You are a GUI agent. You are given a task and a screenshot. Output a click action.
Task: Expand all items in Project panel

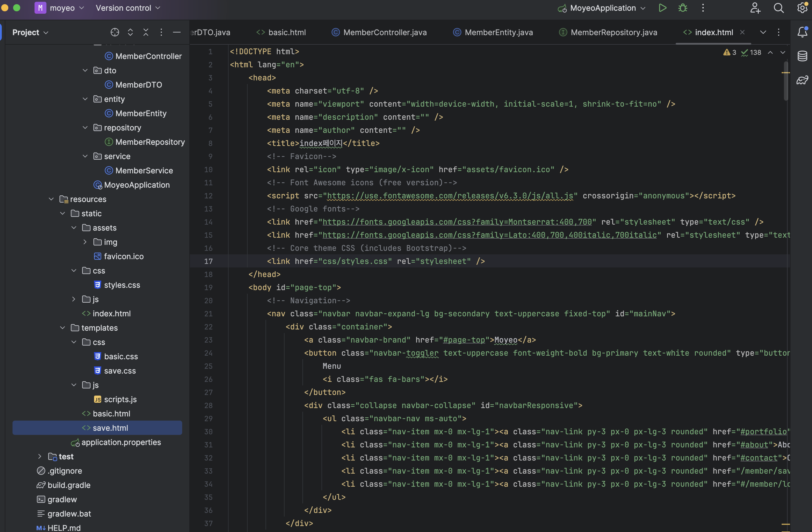pos(130,32)
